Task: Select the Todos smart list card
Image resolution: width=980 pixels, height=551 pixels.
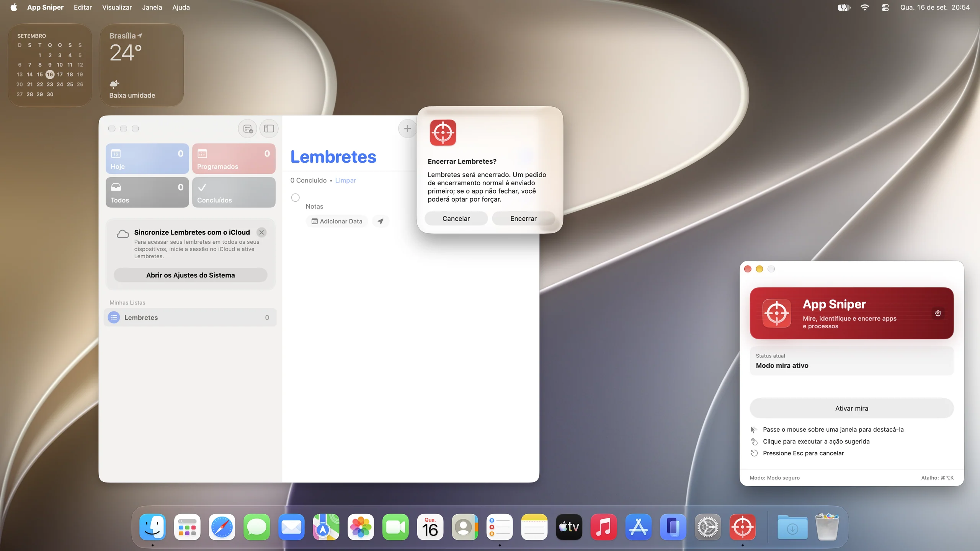Action: (147, 192)
